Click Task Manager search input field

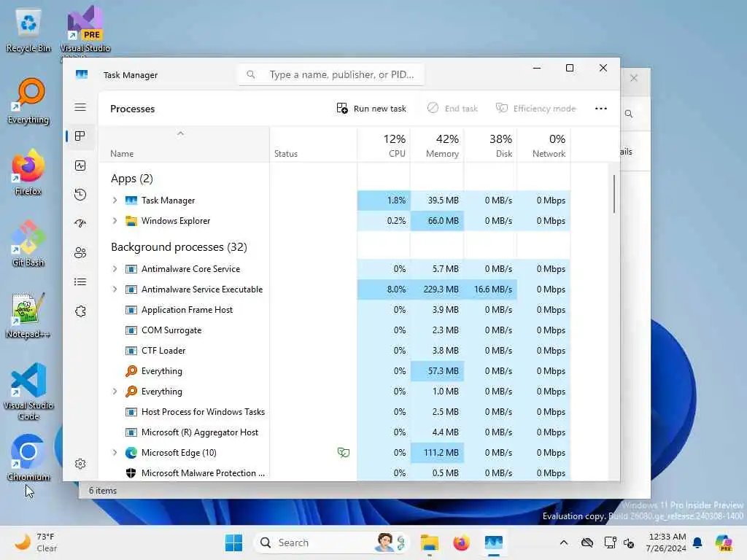coord(331,75)
